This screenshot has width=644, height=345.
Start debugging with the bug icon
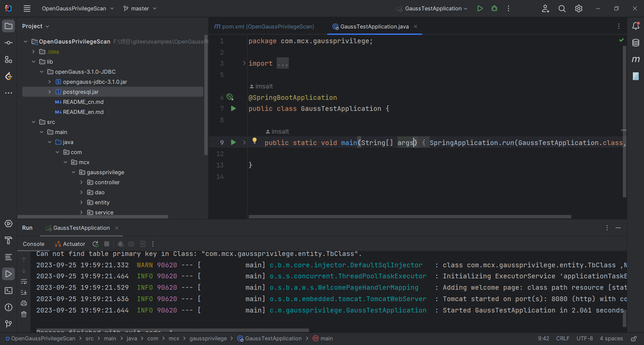tap(494, 9)
